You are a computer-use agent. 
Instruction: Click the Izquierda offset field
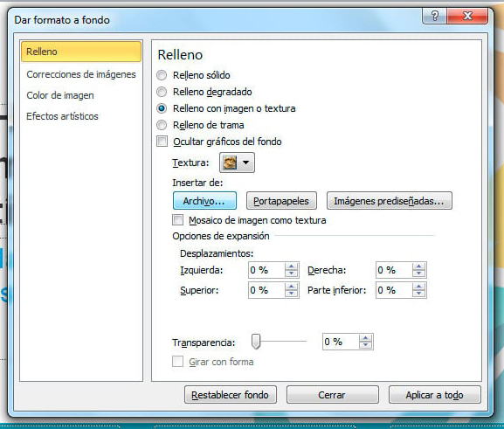[266, 270]
